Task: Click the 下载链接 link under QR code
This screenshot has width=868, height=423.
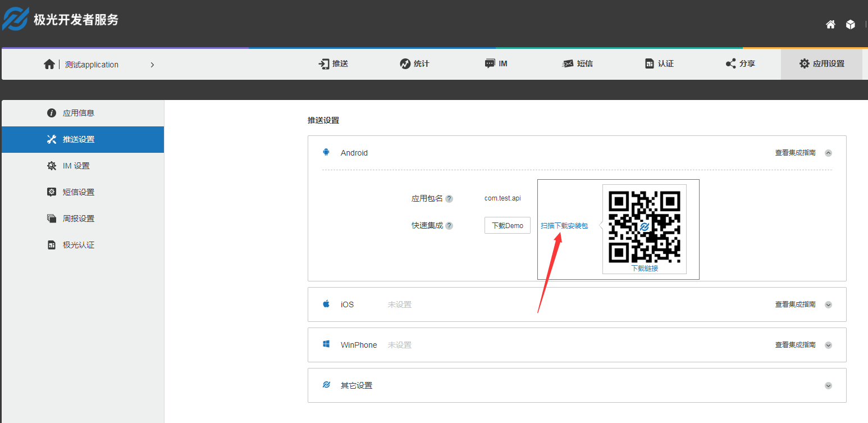Action: tap(645, 269)
